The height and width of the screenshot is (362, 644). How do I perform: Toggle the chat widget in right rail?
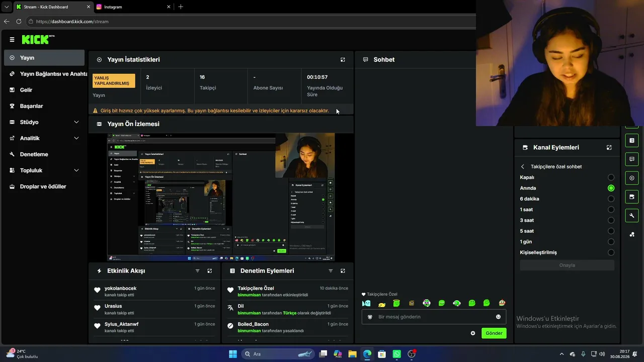(x=632, y=159)
